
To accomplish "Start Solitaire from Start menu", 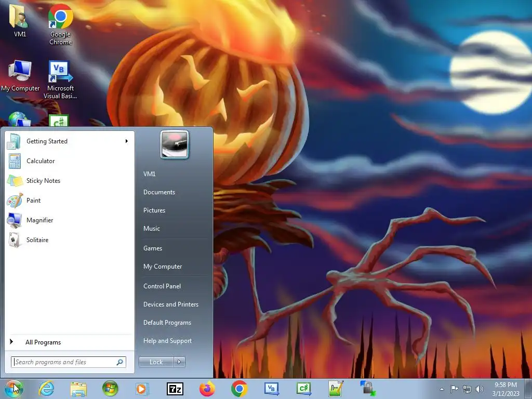I will tap(69, 240).
